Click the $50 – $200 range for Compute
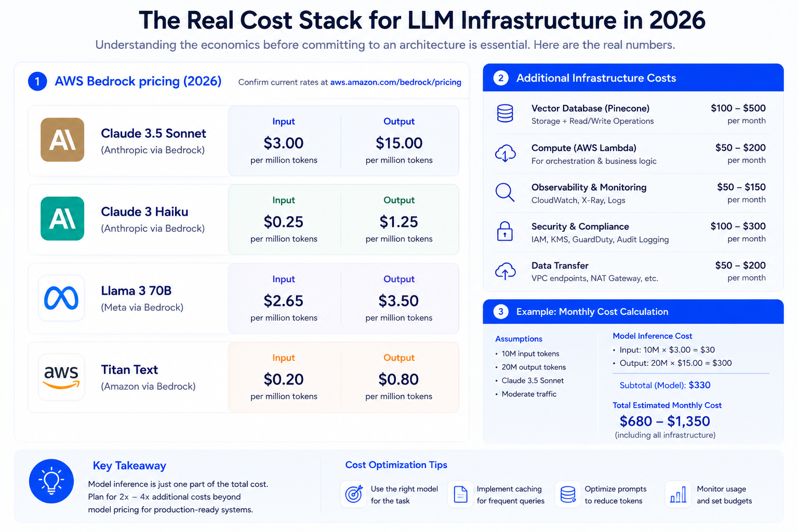 click(740, 148)
